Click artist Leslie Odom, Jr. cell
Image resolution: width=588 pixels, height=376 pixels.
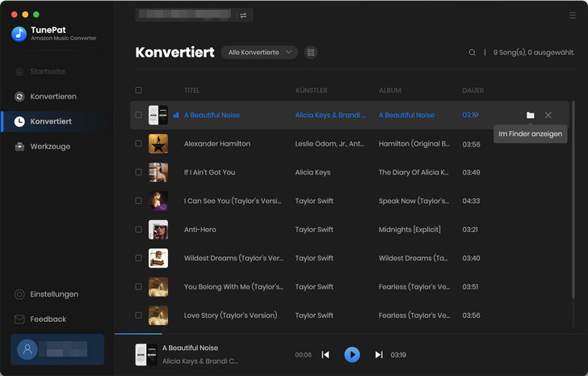pyautogui.click(x=330, y=144)
